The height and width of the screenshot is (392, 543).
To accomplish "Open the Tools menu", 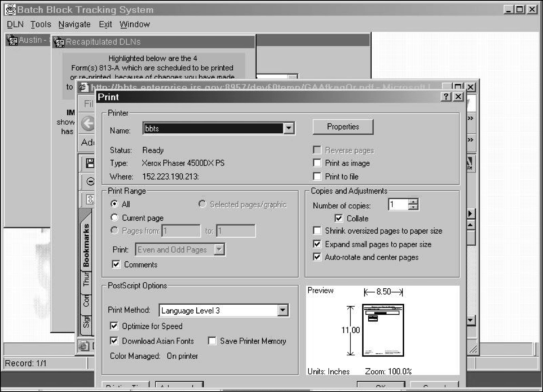I will 40,24.
